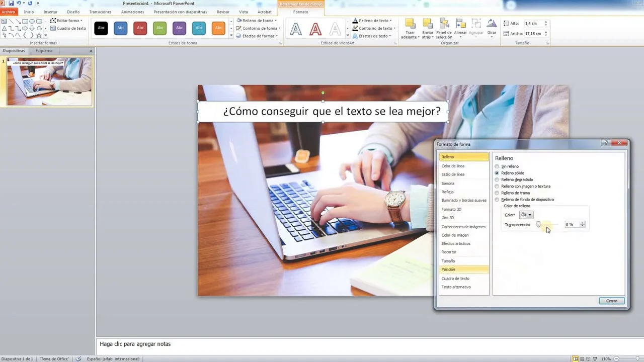The height and width of the screenshot is (362, 644).
Task: Click the Enviar atrás icon
Action: pyautogui.click(x=427, y=25)
